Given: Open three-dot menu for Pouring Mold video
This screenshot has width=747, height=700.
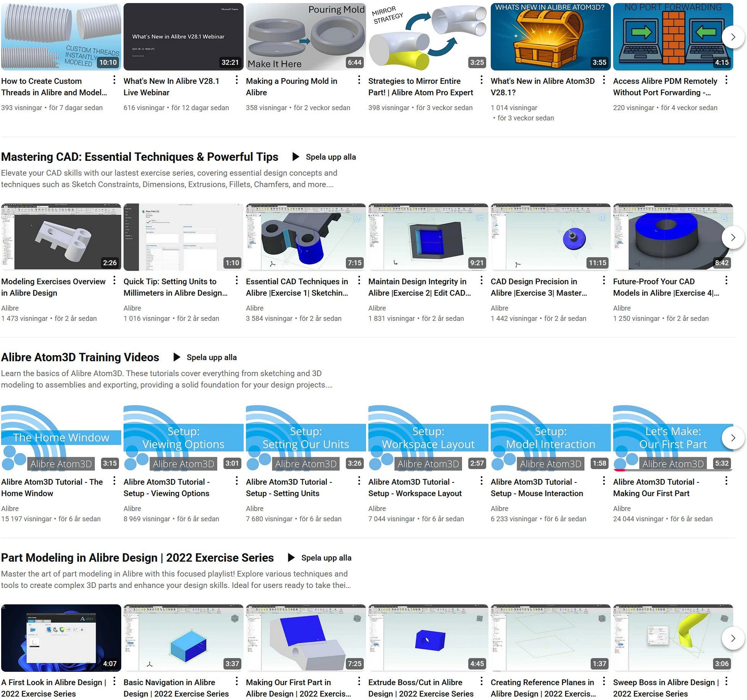Looking at the screenshot, I should 359,80.
